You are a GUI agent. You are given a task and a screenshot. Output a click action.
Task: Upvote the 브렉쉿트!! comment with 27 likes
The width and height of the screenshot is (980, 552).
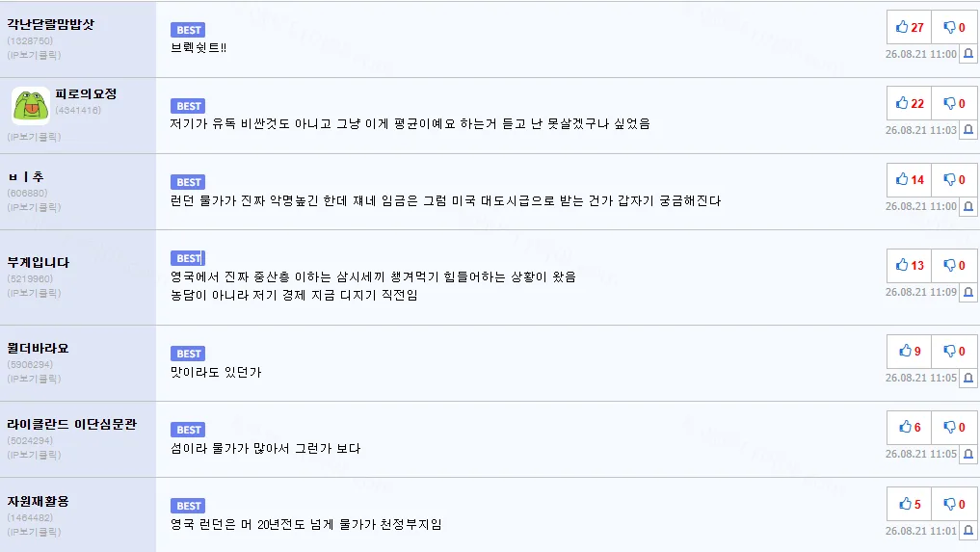(x=910, y=27)
